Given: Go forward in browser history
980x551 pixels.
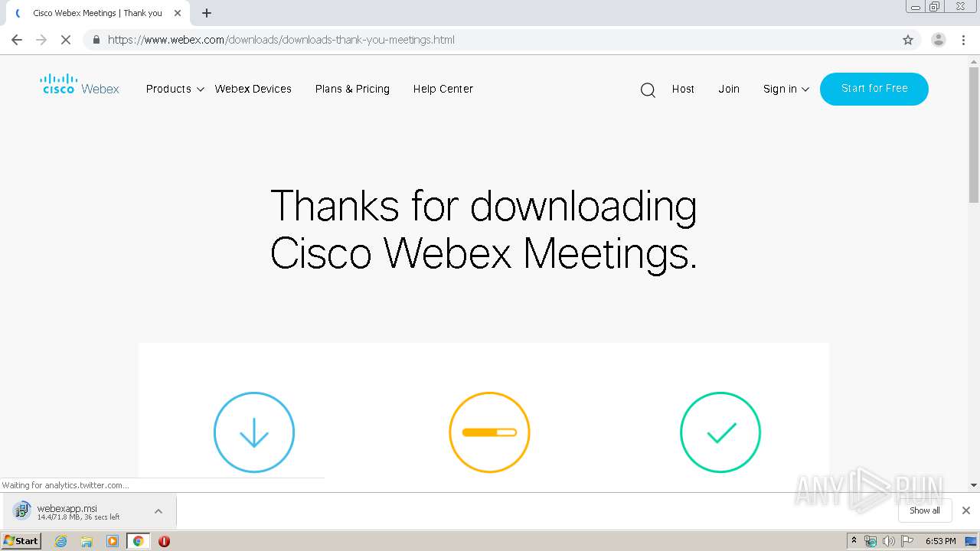Looking at the screenshot, I should click(x=41, y=40).
